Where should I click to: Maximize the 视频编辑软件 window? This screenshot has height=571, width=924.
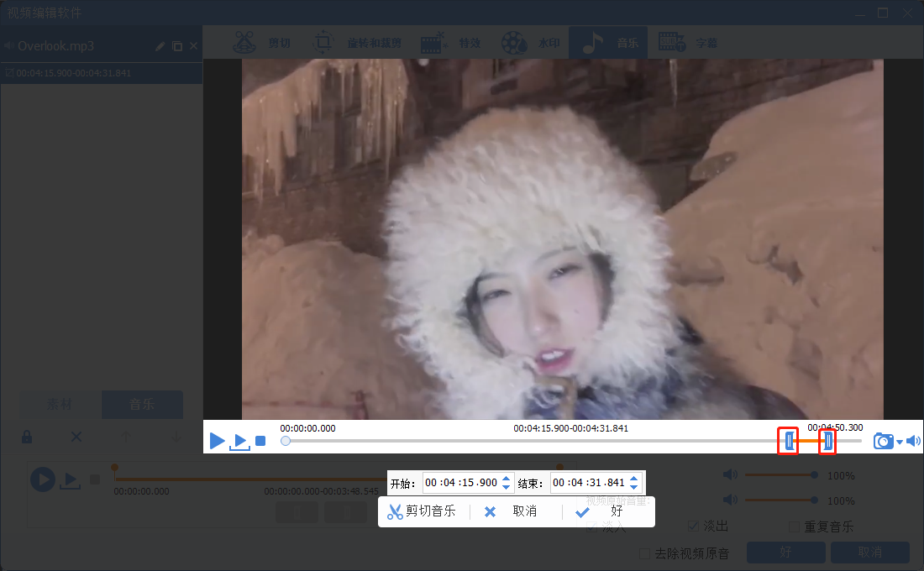point(883,13)
